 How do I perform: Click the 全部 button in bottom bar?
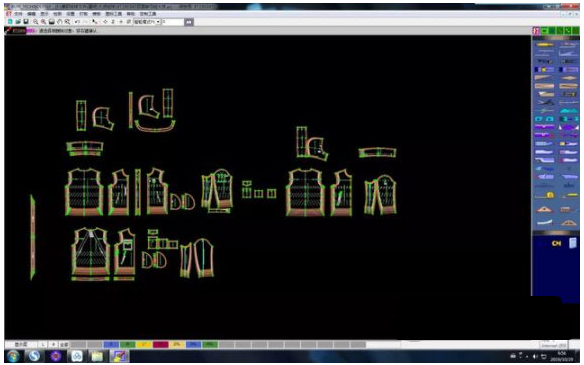[x=64, y=345]
